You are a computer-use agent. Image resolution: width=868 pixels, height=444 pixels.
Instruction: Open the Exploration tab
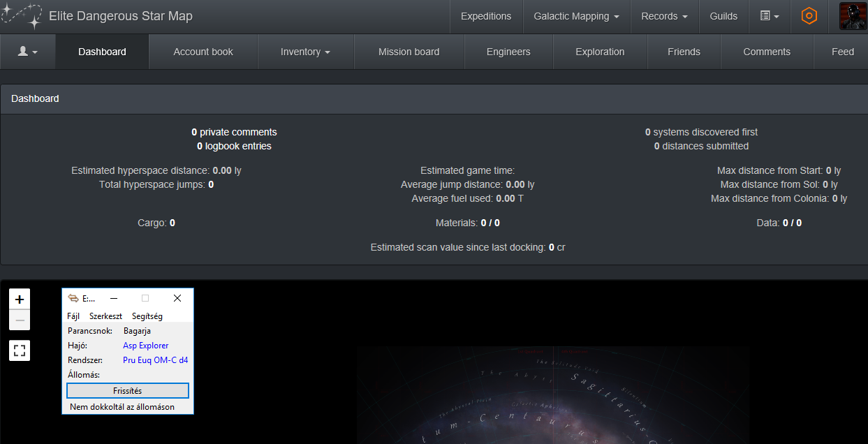600,52
